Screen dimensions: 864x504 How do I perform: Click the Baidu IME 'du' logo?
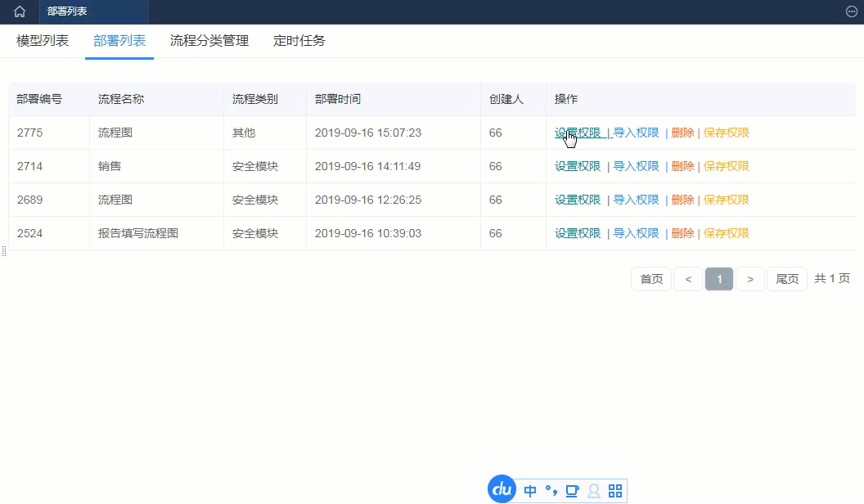click(502, 489)
